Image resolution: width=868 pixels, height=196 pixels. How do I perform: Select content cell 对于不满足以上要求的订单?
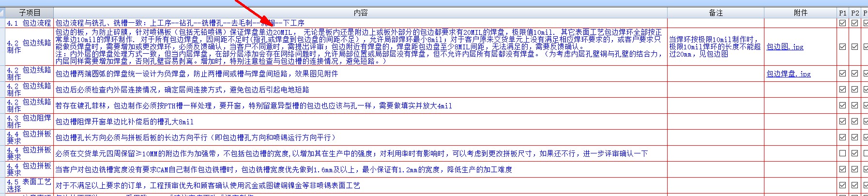click(360, 185)
